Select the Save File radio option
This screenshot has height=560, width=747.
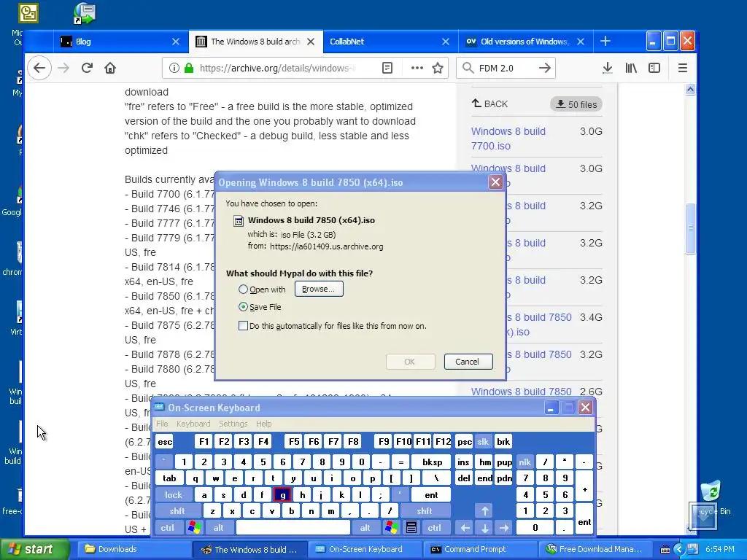243,307
